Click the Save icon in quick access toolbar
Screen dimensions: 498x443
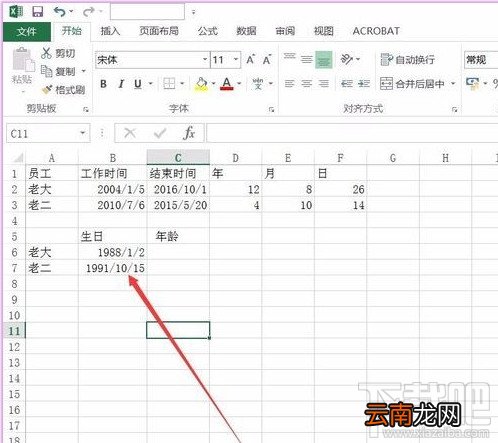tap(38, 12)
